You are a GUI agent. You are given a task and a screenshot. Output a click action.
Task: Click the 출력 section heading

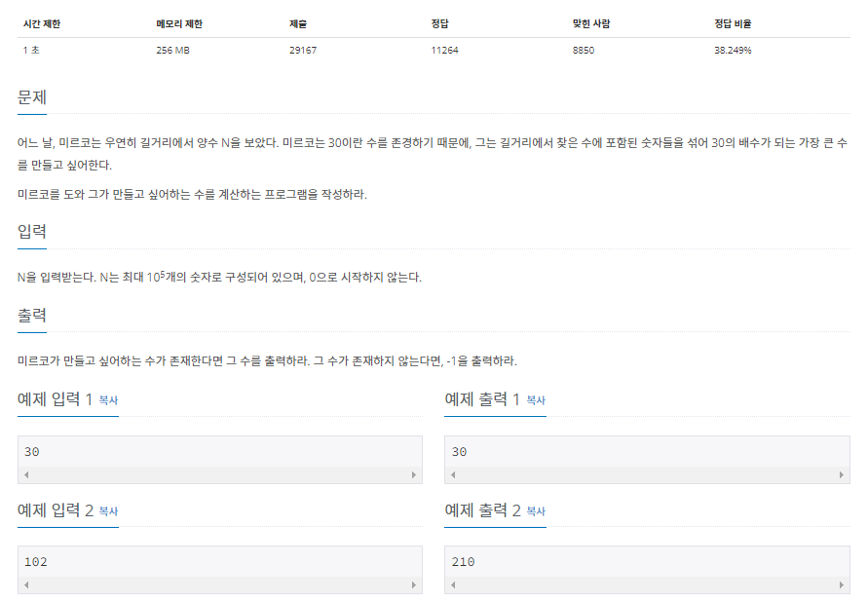[x=32, y=316]
